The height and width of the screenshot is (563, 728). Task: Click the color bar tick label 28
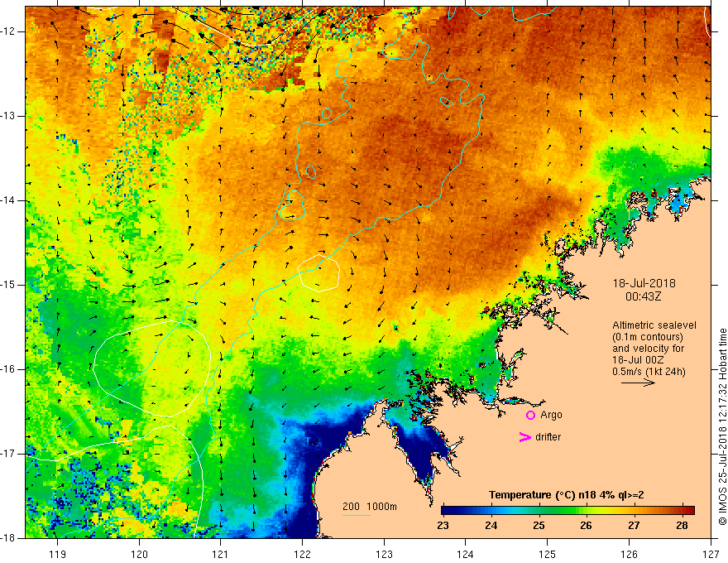[x=682, y=526]
